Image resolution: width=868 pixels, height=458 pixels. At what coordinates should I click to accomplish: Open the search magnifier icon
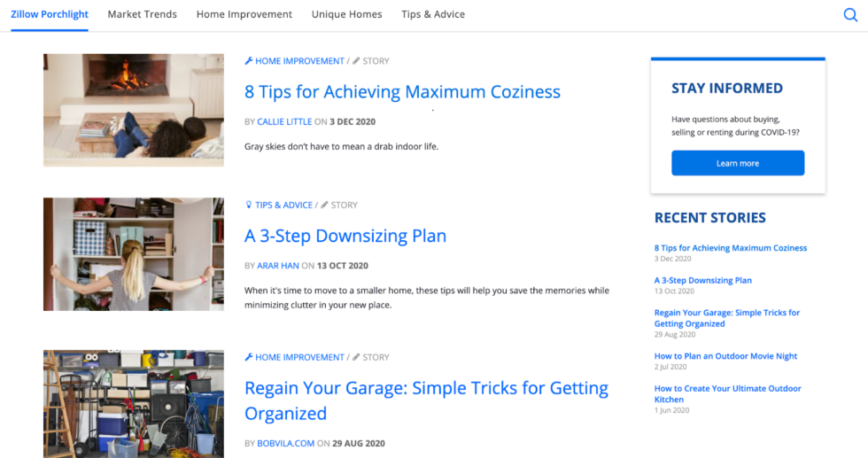[x=850, y=15]
